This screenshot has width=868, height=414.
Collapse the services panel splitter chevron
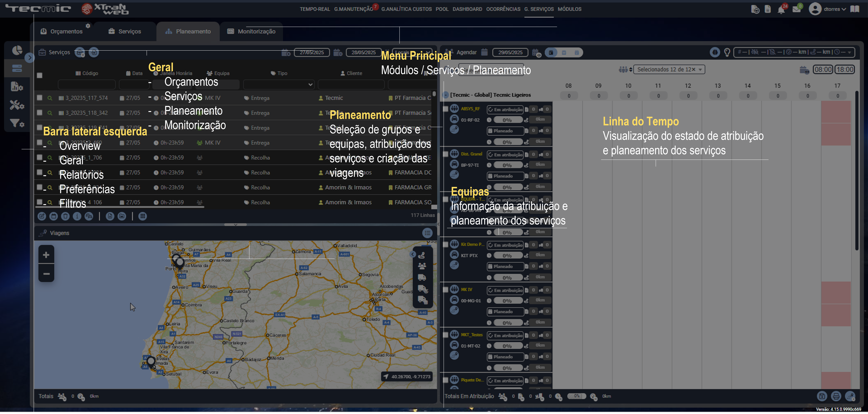coord(235,225)
